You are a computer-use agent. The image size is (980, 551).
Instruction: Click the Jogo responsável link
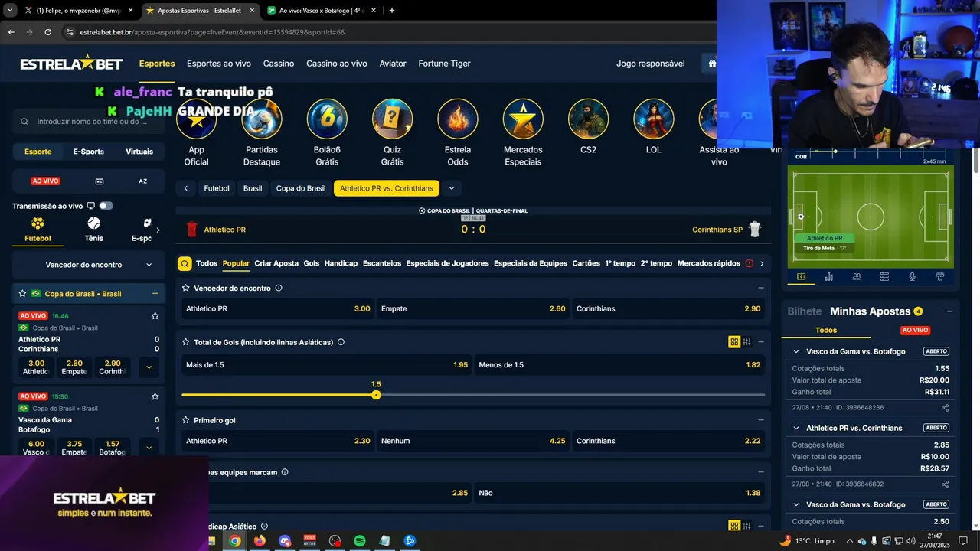click(651, 64)
